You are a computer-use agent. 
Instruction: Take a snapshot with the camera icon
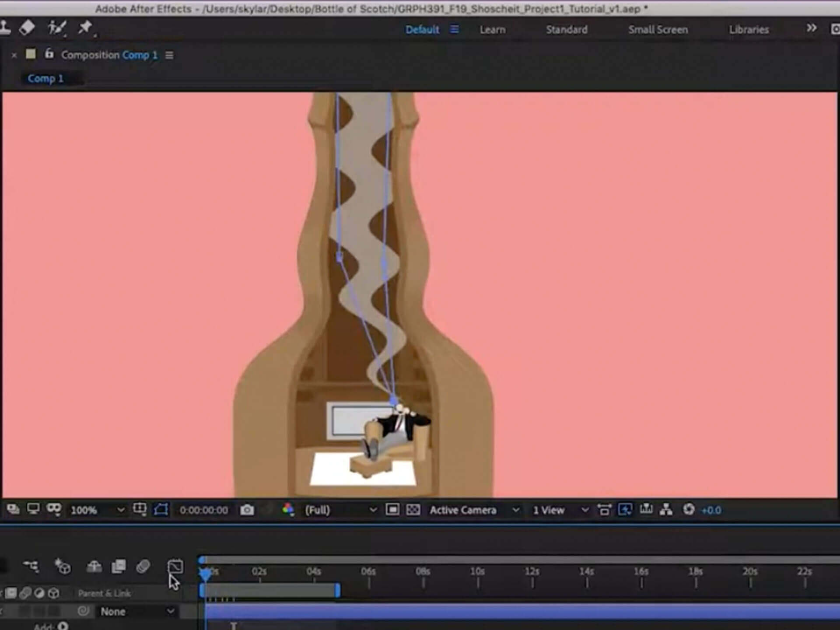(x=248, y=510)
